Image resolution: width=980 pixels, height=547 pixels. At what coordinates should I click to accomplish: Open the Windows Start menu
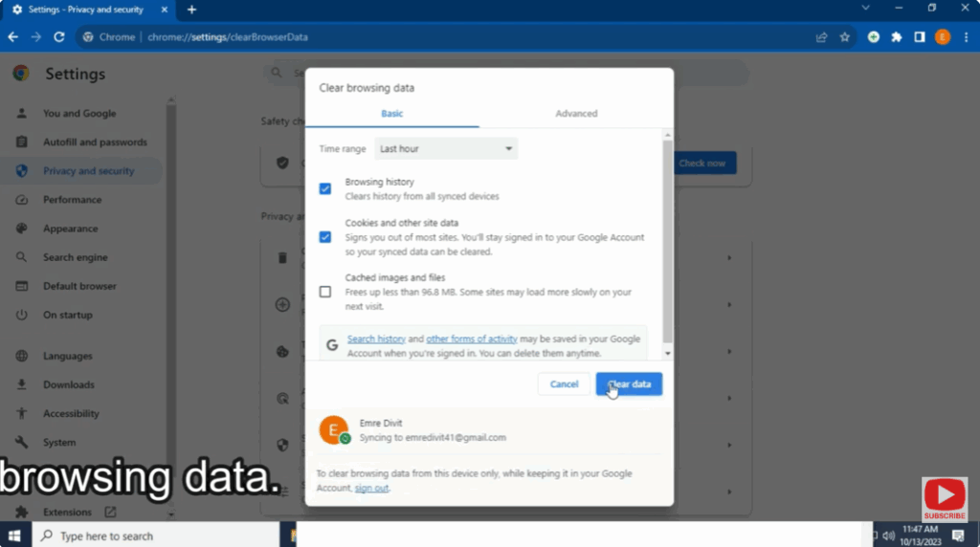point(14,536)
